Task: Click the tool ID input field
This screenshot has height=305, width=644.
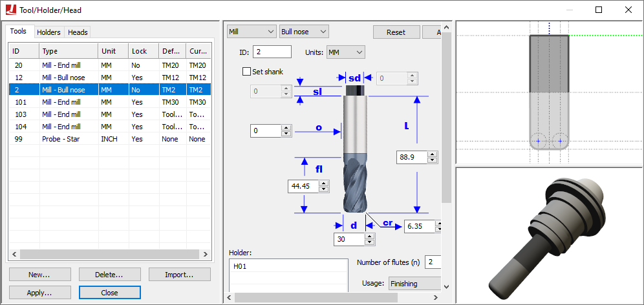Action: 272,52
